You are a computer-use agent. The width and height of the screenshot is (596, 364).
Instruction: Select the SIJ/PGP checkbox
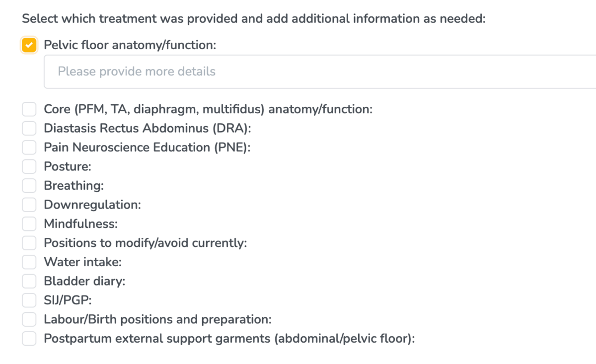click(28, 300)
